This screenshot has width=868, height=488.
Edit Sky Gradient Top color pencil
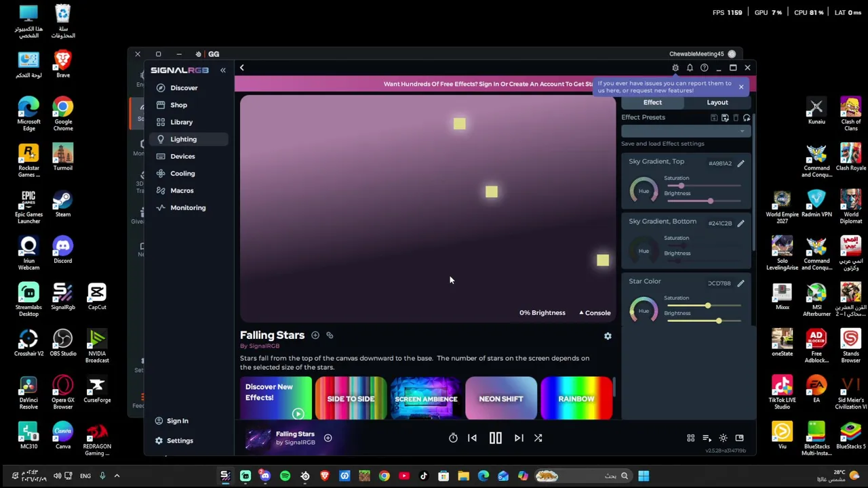pyautogui.click(x=741, y=163)
